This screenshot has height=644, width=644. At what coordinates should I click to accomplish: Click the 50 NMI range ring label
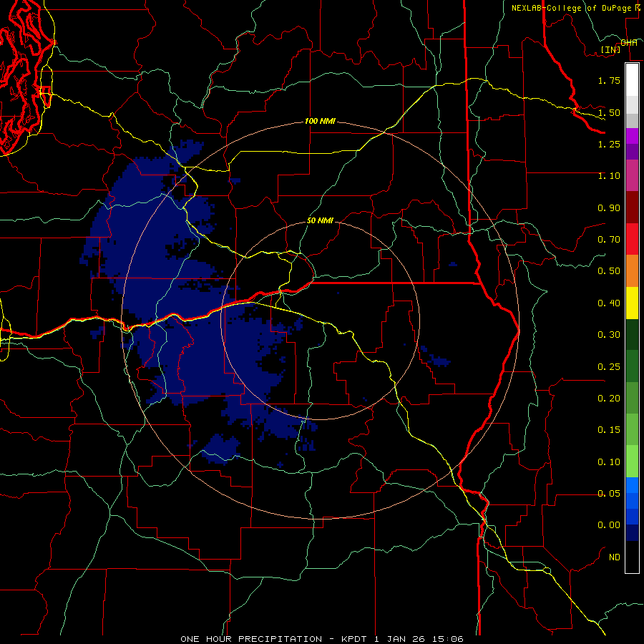(320, 221)
